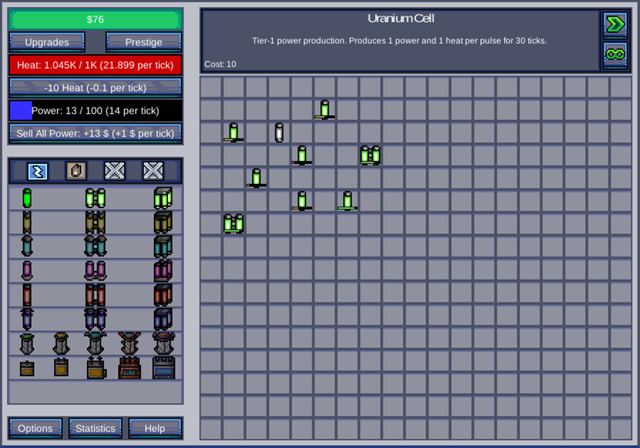Select the dual pink-purple cell part
640x448 pixels.
click(x=96, y=271)
